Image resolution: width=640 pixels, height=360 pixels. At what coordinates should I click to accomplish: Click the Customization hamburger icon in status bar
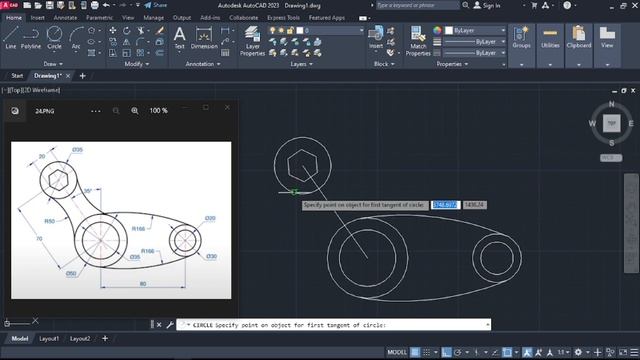pyautogui.click(x=633, y=352)
